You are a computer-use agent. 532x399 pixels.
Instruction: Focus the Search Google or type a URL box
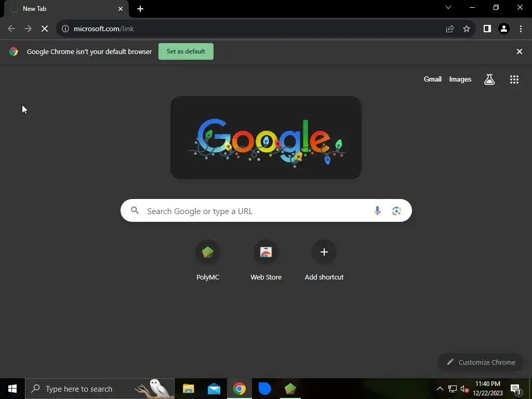pos(266,211)
